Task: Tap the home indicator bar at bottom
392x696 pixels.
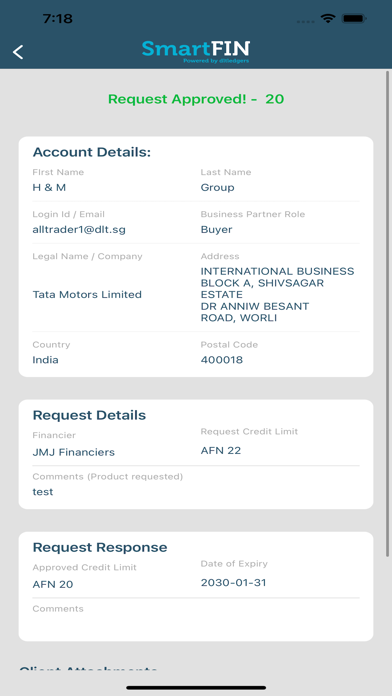Action: tap(196, 688)
